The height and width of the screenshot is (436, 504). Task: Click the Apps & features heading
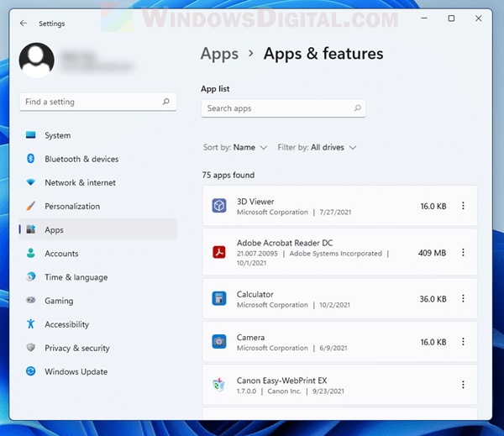[323, 54]
